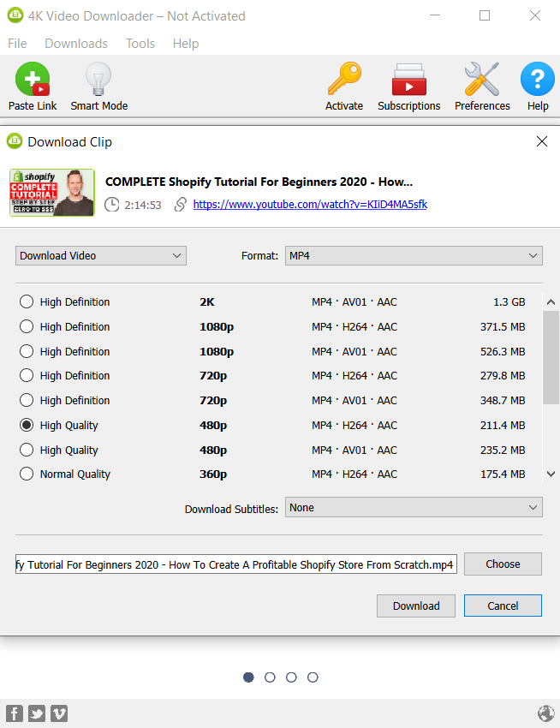
Task: Click the Paste Link toolbar icon
Action: 33,81
